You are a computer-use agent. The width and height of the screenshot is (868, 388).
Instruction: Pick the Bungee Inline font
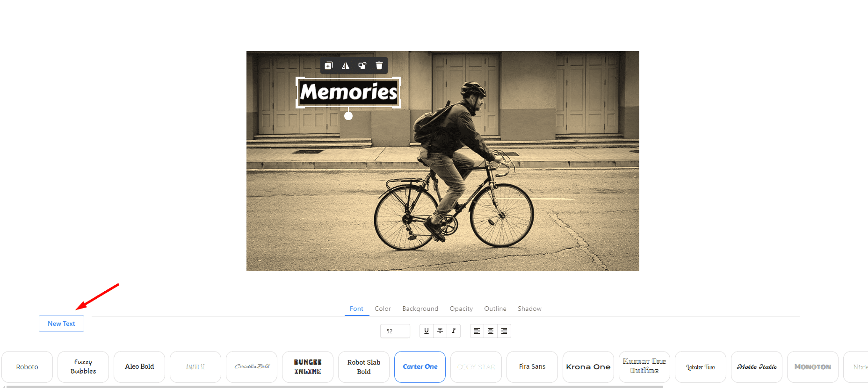[308, 367]
